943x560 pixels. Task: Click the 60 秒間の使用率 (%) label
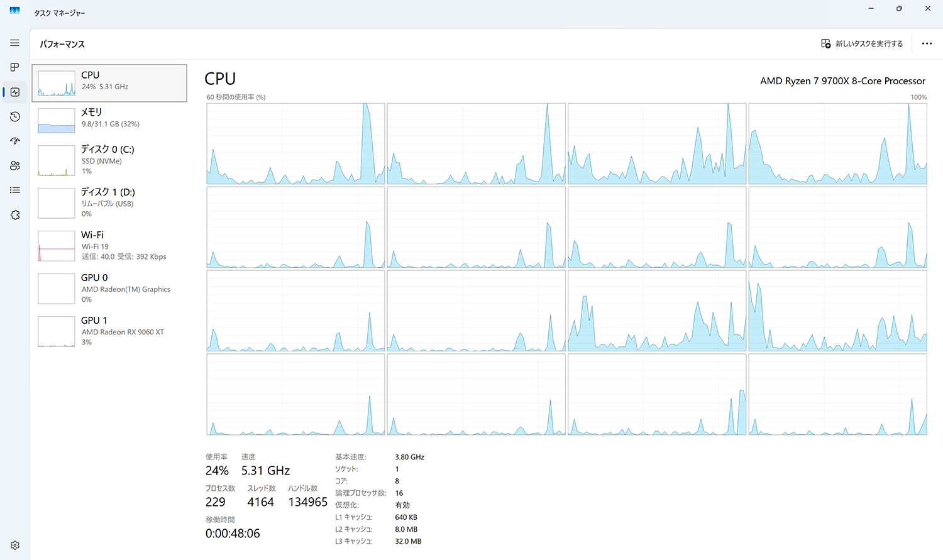click(236, 97)
